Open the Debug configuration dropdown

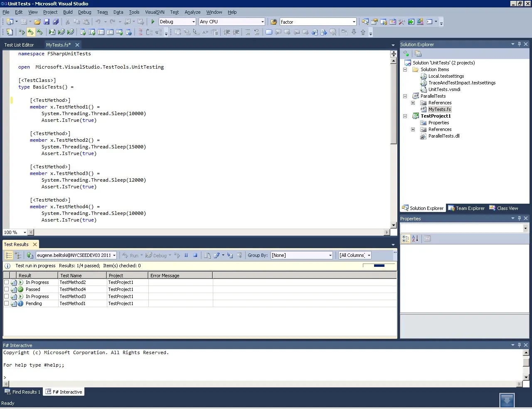coord(193,22)
